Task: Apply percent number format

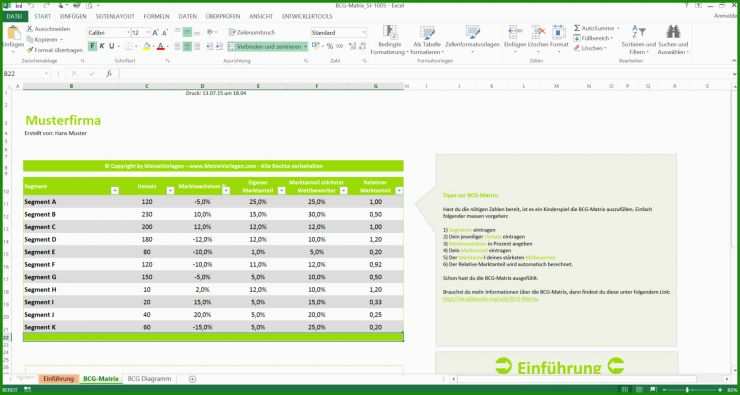Action: click(x=329, y=46)
